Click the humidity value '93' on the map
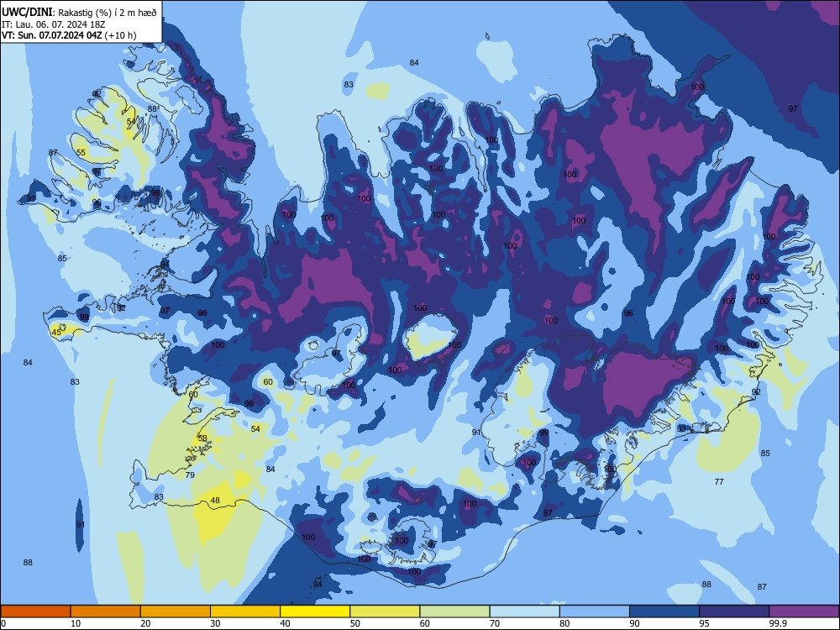 [681, 428]
